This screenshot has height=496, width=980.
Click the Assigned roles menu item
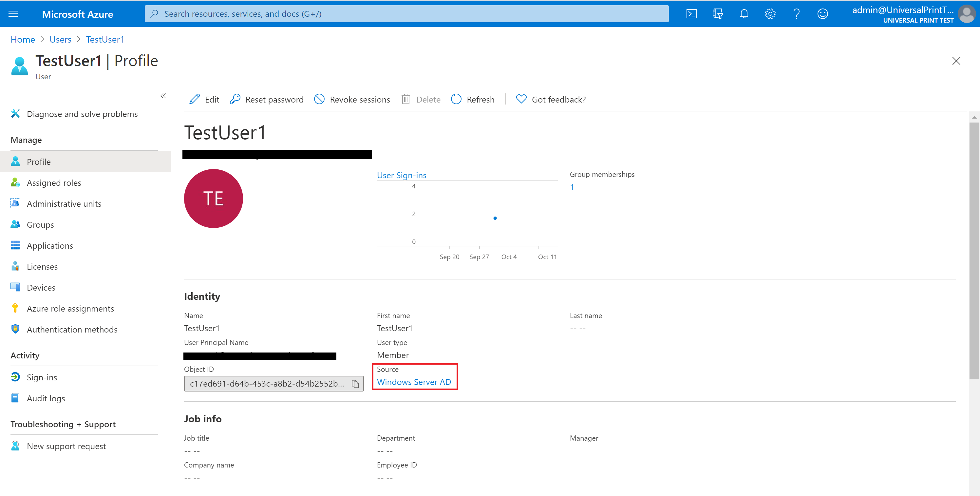tap(53, 182)
